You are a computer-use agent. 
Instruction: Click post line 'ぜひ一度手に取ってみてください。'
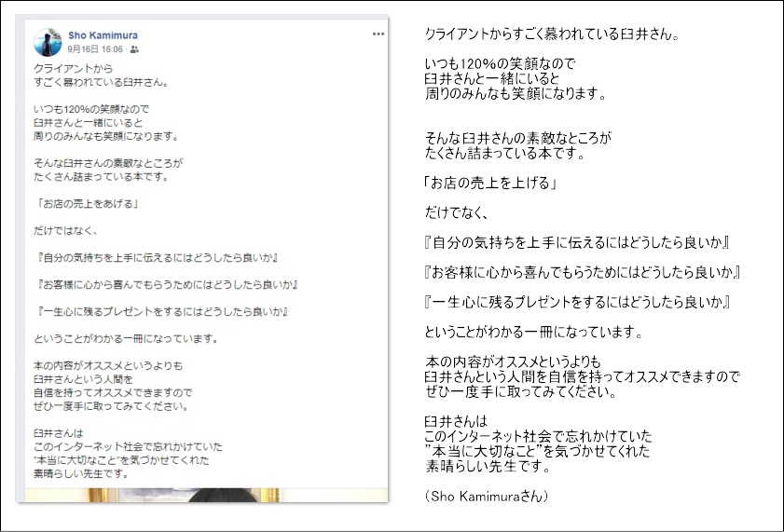pyautogui.click(x=111, y=405)
